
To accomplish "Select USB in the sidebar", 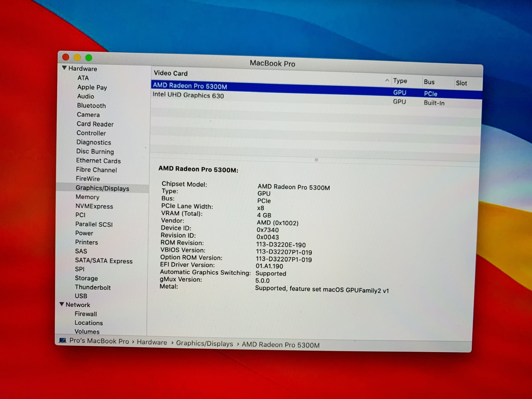I will (81, 296).
